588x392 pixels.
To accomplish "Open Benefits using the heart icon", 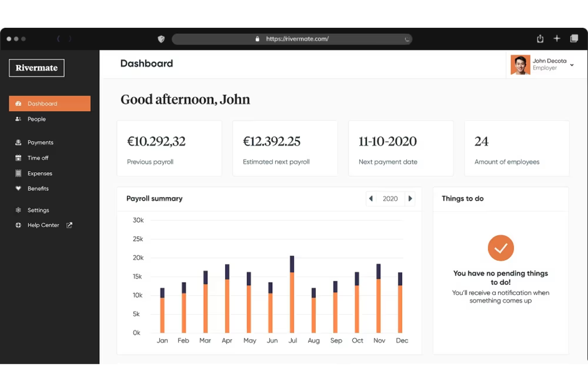I will click(x=18, y=189).
